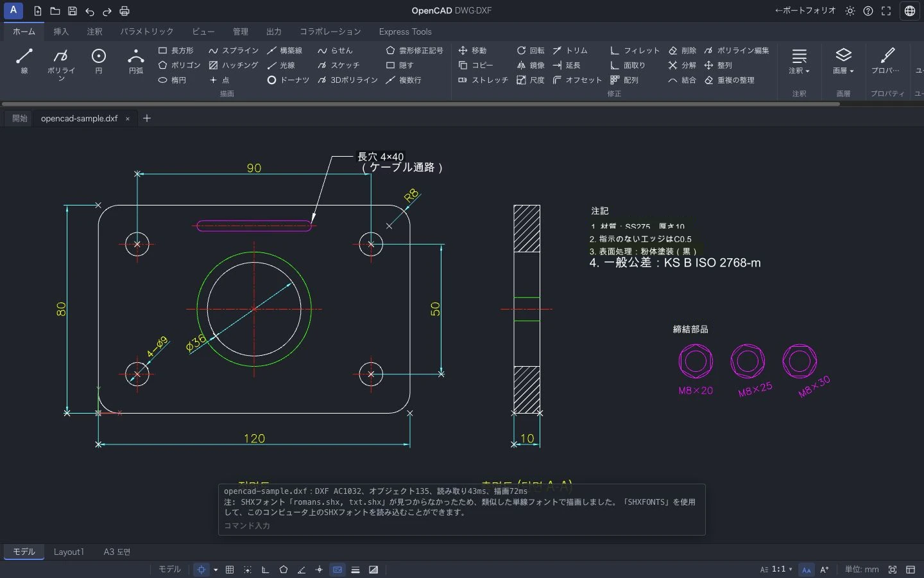Click the print icon in title bar
The width and height of the screenshot is (924, 578).
point(124,11)
